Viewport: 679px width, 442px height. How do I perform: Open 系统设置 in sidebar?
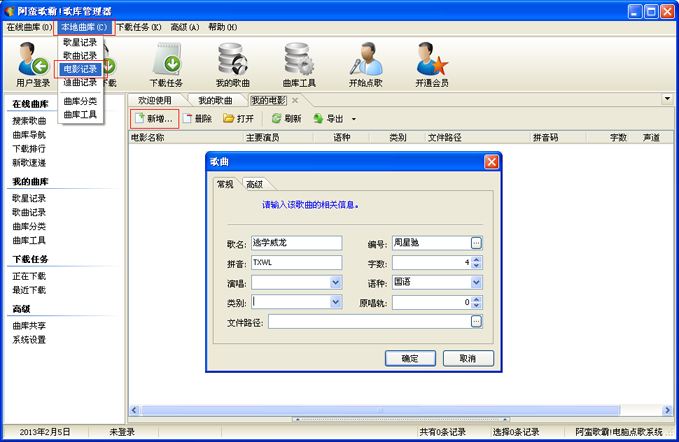tap(29, 339)
